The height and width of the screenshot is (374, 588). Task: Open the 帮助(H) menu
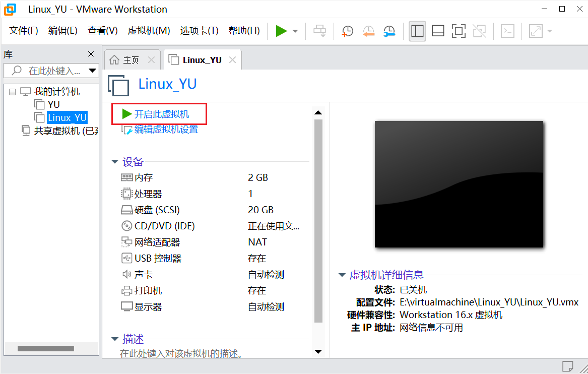pyautogui.click(x=244, y=30)
